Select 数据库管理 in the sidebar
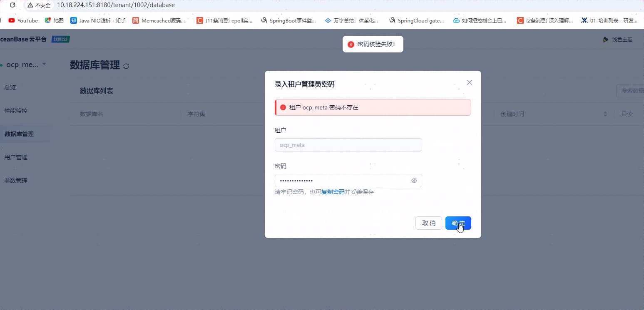Image resolution: width=644 pixels, height=310 pixels. point(19,134)
